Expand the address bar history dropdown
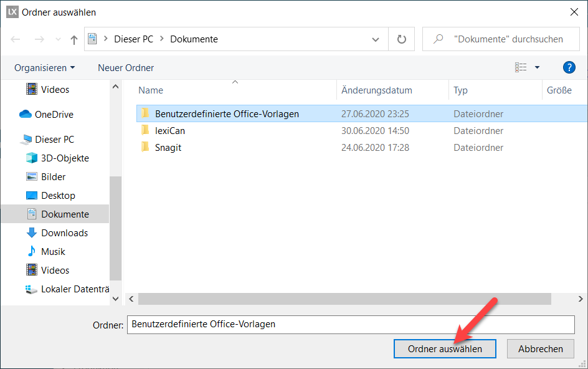The image size is (588, 369). point(376,39)
